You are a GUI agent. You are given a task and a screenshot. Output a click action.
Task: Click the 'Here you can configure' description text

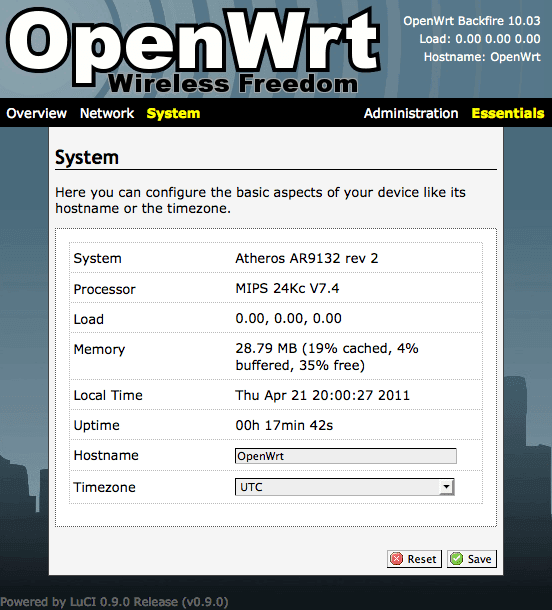[260, 200]
